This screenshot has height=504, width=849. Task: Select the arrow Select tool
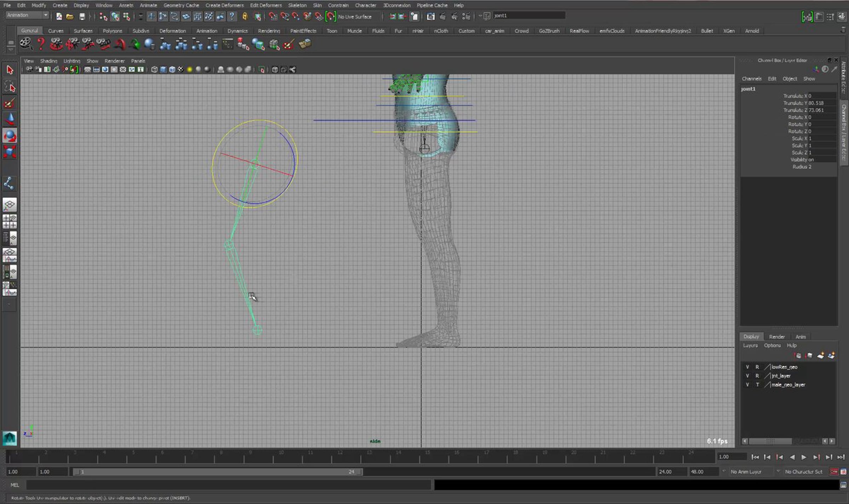(x=10, y=70)
